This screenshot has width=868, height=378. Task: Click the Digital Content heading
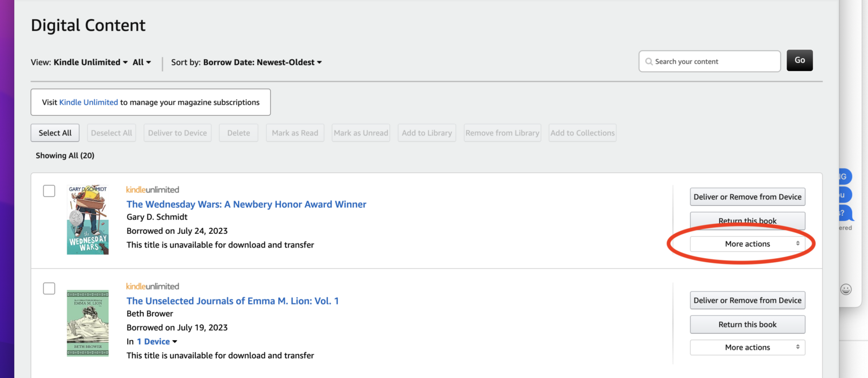pos(88,25)
